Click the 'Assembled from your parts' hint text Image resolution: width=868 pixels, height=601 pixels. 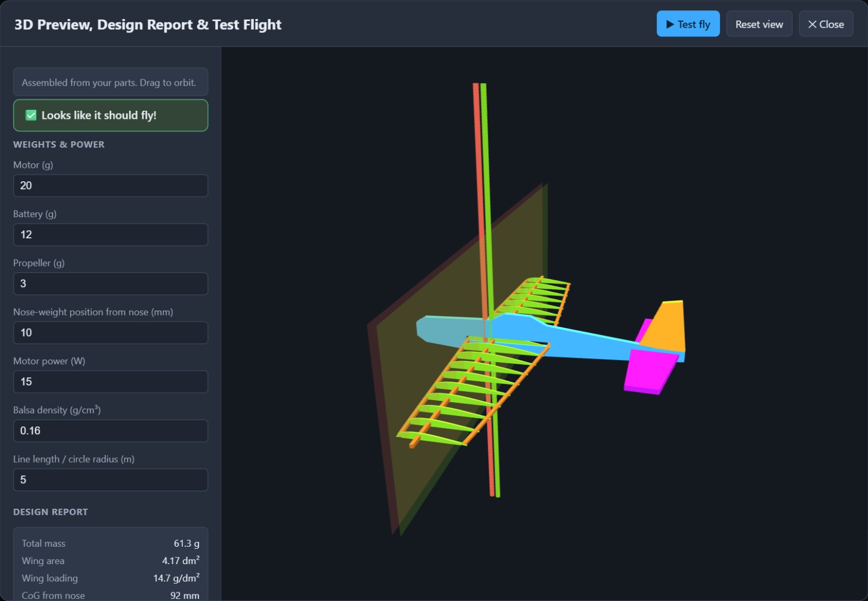[x=109, y=83]
